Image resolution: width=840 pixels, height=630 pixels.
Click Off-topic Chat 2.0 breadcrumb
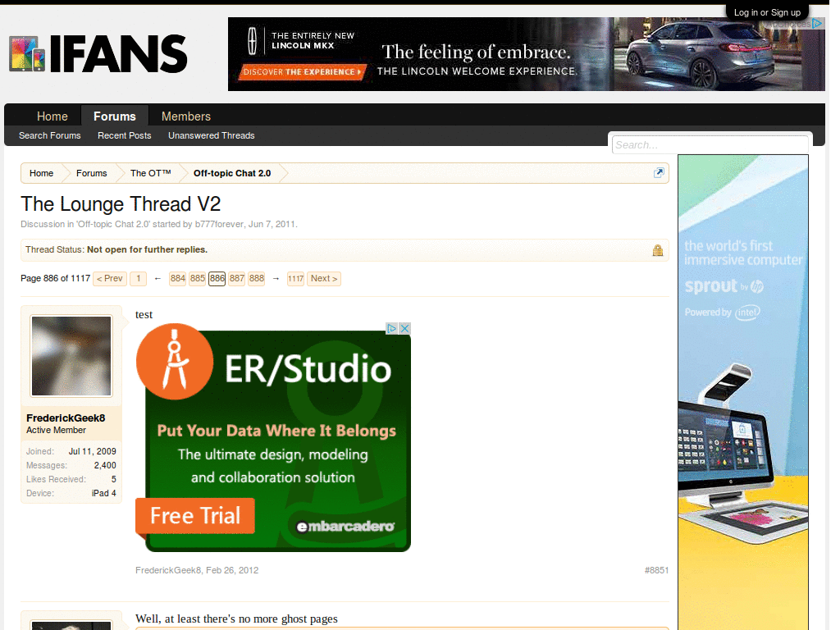click(x=232, y=173)
